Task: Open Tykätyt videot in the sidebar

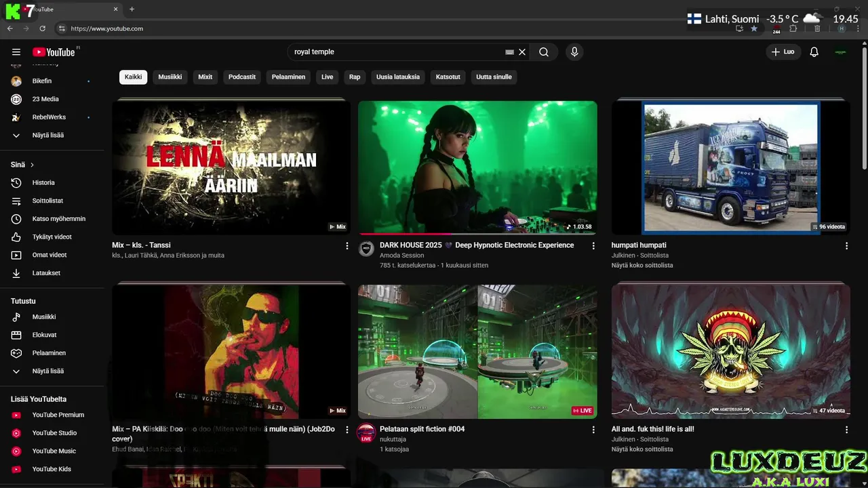Action: pyautogui.click(x=52, y=237)
